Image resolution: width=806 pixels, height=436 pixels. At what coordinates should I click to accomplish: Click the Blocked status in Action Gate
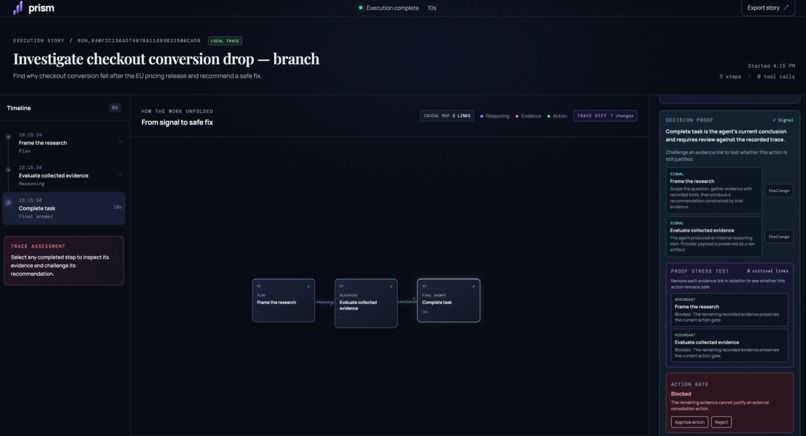681,394
